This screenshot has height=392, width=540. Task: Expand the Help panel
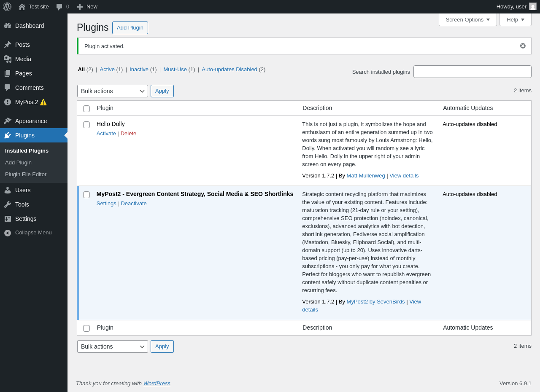coord(516,19)
